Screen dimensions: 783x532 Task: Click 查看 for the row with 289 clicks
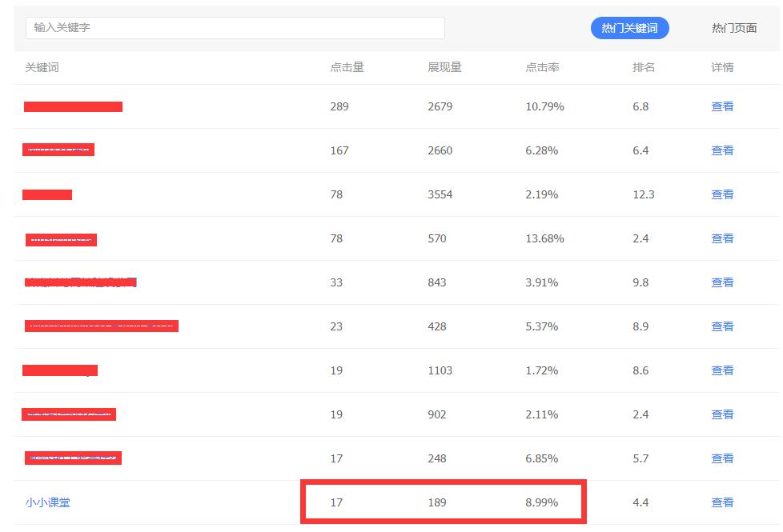(721, 106)
